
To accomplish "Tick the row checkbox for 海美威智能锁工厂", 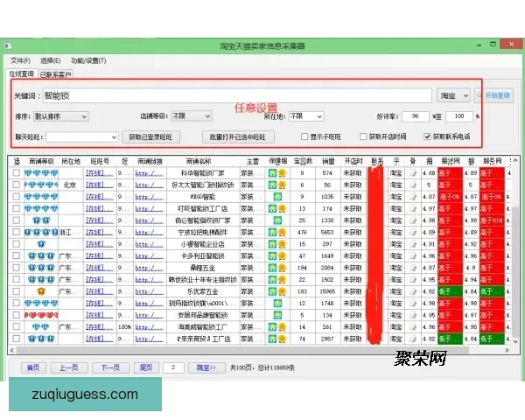I will [16, 327].
